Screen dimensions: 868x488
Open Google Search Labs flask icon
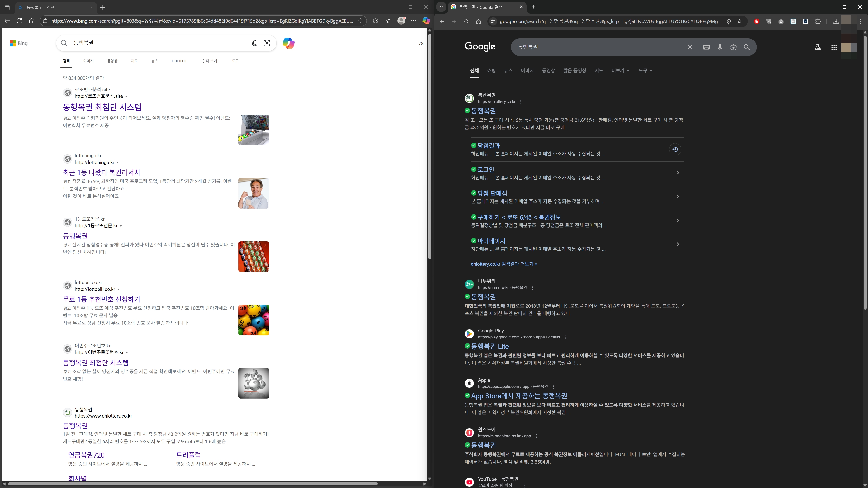(x=818, y=47)
